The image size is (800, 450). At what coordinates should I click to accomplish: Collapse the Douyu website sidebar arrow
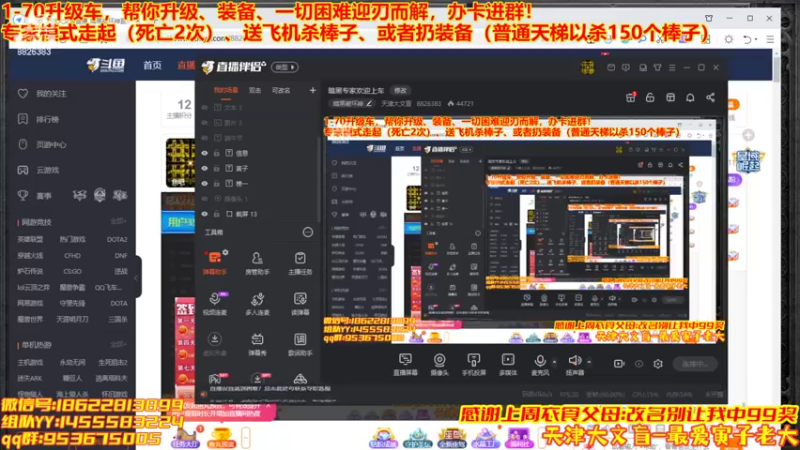click(x=136, y=278)
